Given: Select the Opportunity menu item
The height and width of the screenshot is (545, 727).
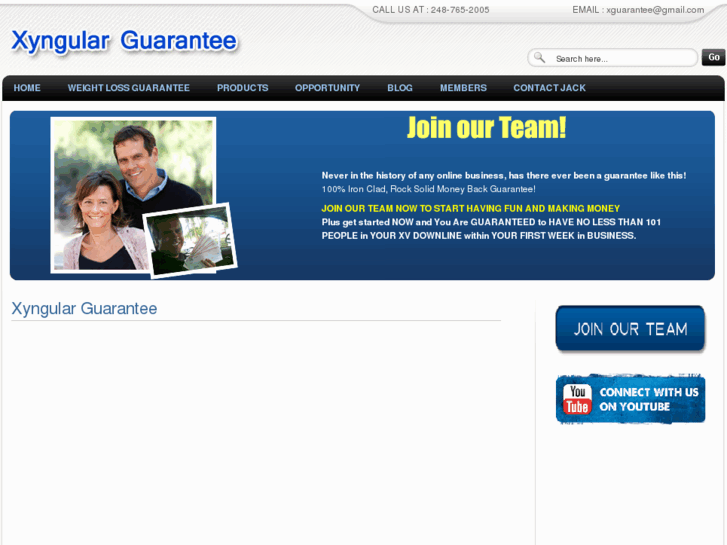Looking at the screenshot, I should click(x=327, y=88).
